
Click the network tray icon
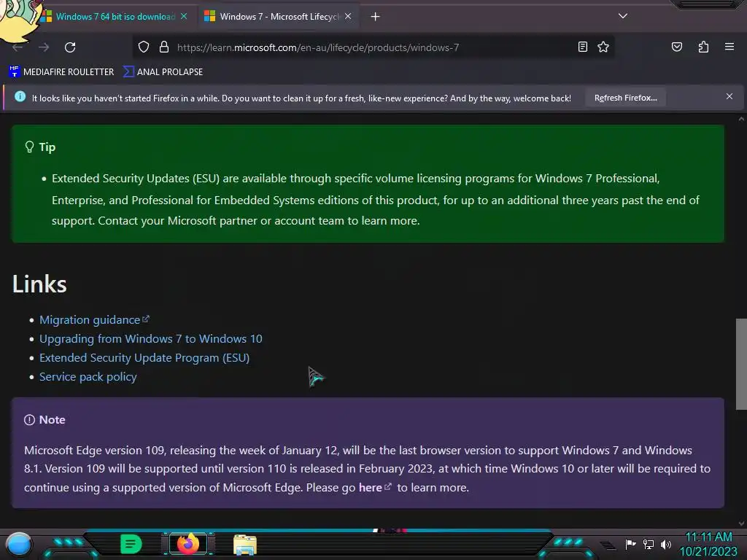click(x=648, y=544)
